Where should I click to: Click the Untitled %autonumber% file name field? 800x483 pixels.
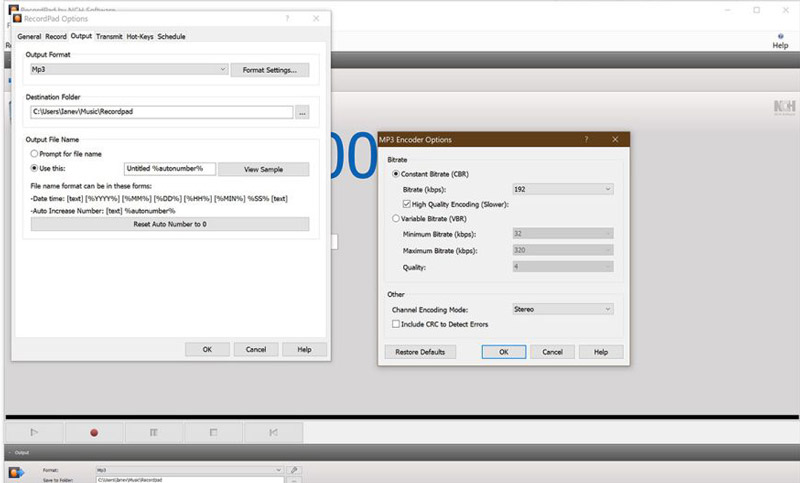pos(170,168)
